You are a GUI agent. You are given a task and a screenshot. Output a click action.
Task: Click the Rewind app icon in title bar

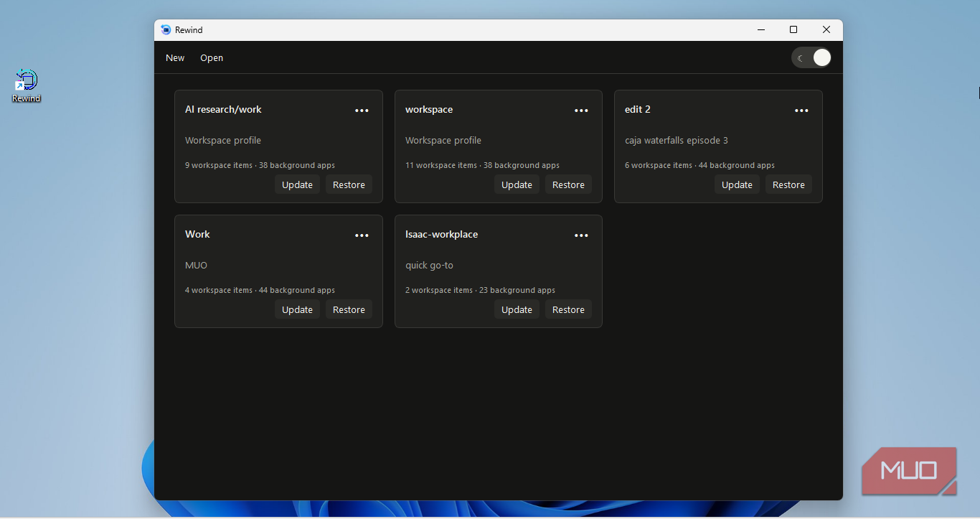coord(166,29)
